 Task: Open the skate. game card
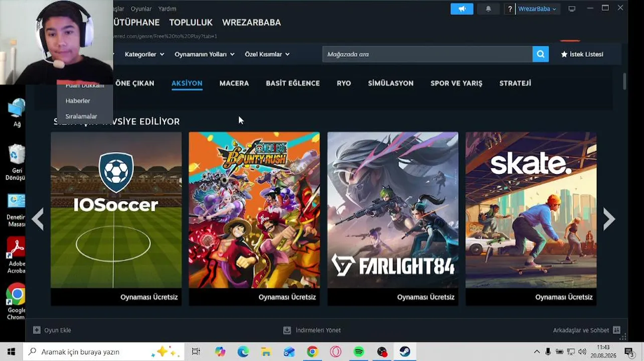pyautogui.click(x=531, y=219)
